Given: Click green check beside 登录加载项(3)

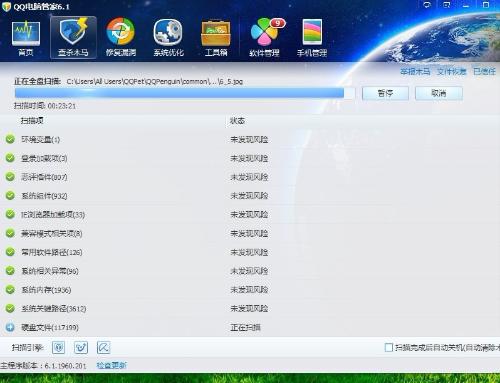Looking at the screenshot, I should click(10, 158).
